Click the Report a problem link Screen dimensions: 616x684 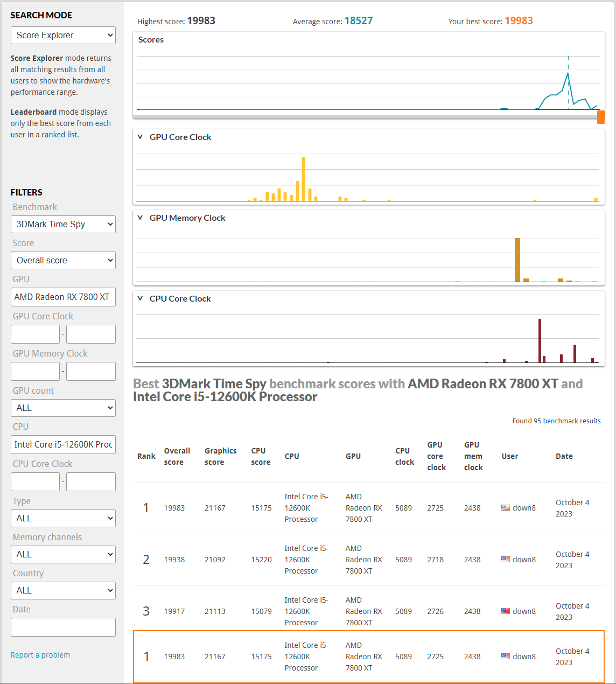[x=40, y=655]
